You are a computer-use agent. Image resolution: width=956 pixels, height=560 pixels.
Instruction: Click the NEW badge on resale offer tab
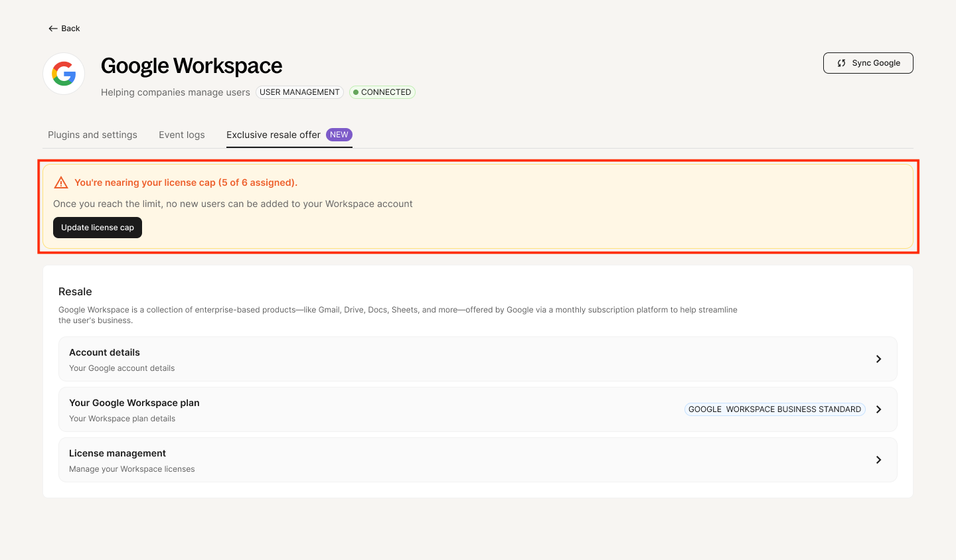click(339, 135)
